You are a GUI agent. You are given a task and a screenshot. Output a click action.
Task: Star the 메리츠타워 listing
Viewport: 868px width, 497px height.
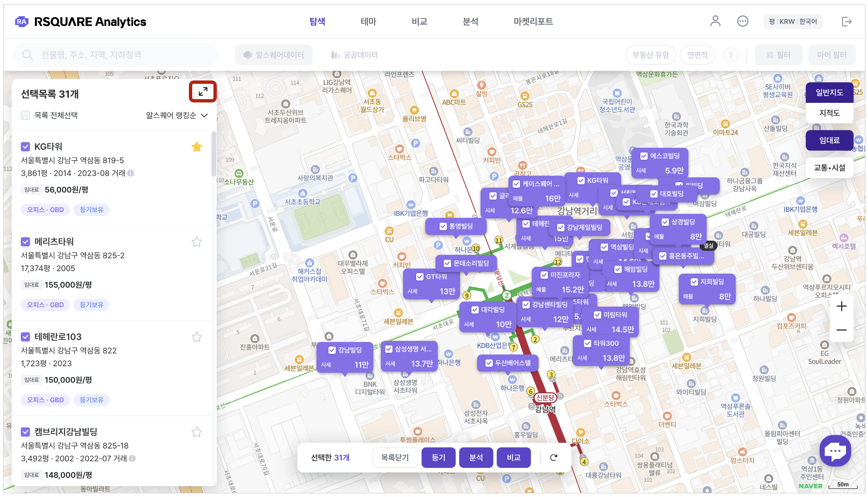(197, 242)
